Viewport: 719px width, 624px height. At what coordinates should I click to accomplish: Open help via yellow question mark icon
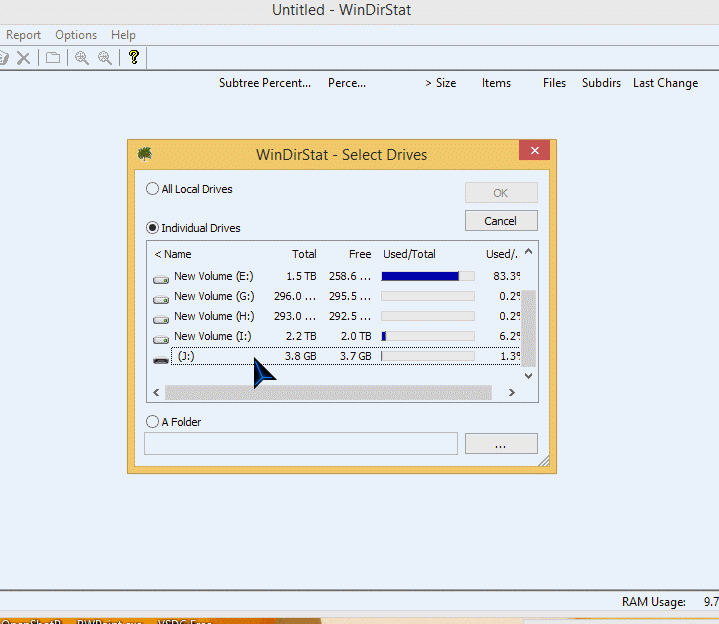(133, 57)
